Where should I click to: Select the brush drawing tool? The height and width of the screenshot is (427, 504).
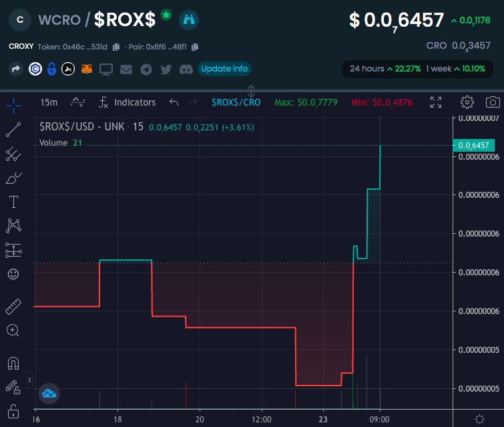click(13, 178)
